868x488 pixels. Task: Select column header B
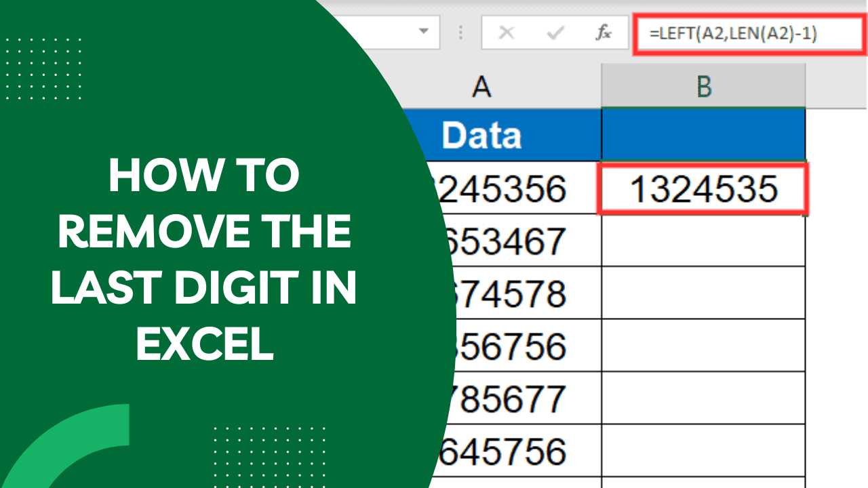[704, 86]
